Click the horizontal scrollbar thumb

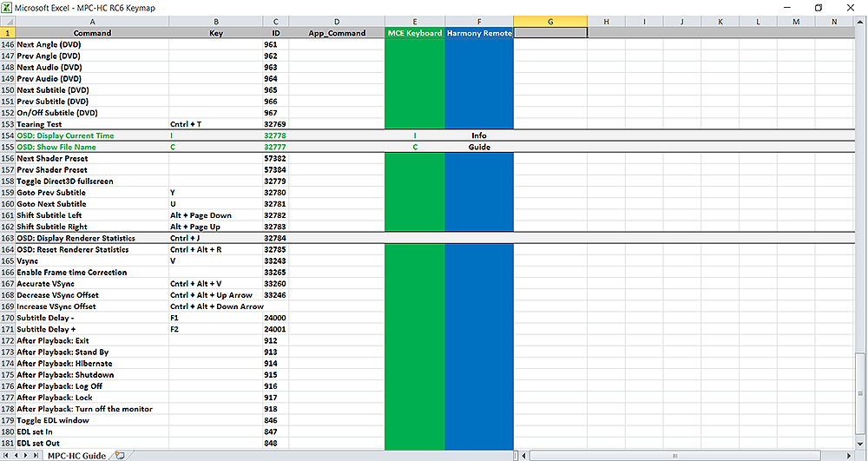(674, 456)
